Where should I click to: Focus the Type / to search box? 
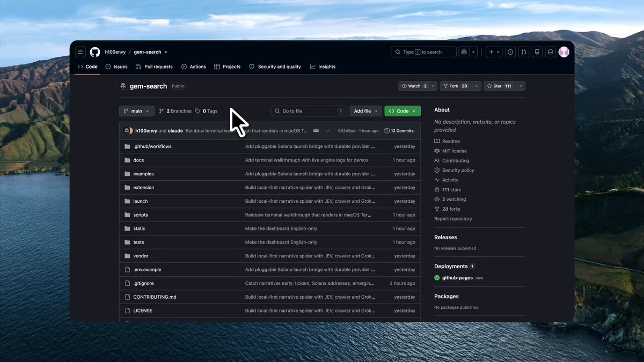click(423, 52)
